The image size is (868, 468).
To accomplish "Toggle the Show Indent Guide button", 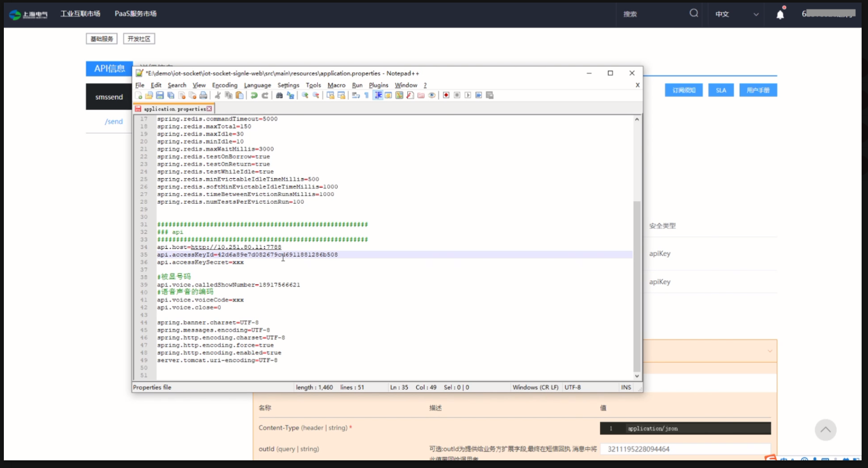I will [x=378, y=95].
